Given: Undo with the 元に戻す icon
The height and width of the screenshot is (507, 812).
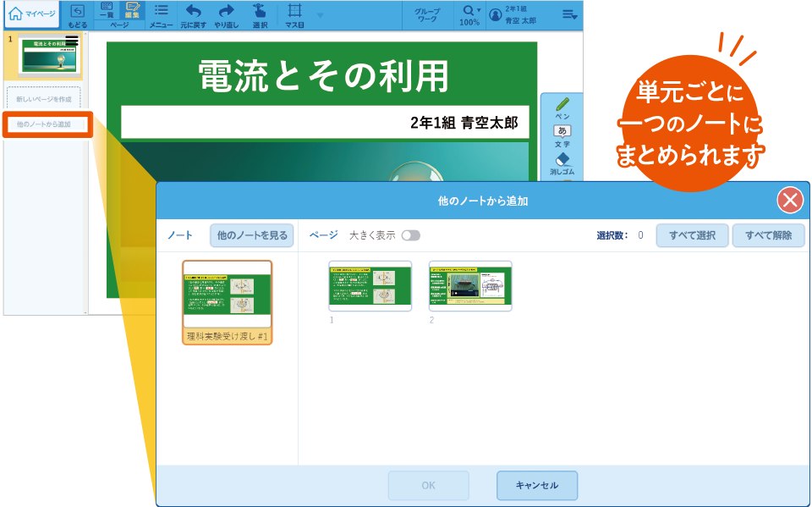Looking at the screenshot, I should tap(195, 14).
